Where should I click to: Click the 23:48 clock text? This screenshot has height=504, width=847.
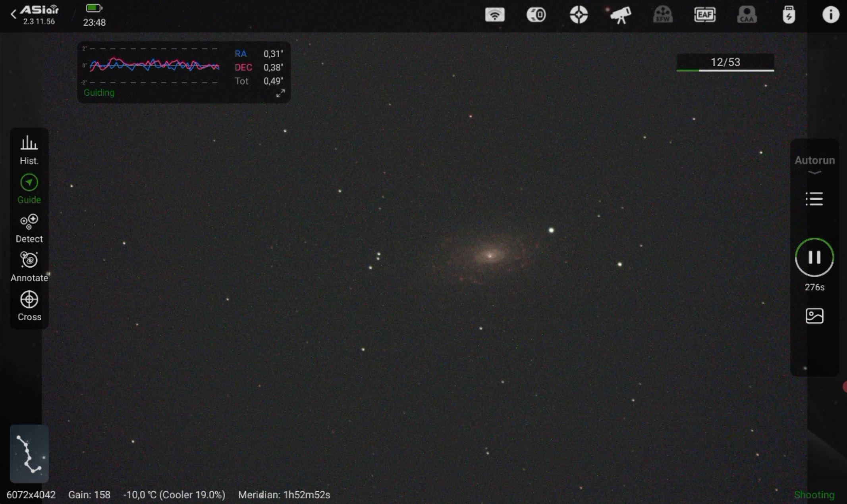pyautogui.click(x=94, y=23)
